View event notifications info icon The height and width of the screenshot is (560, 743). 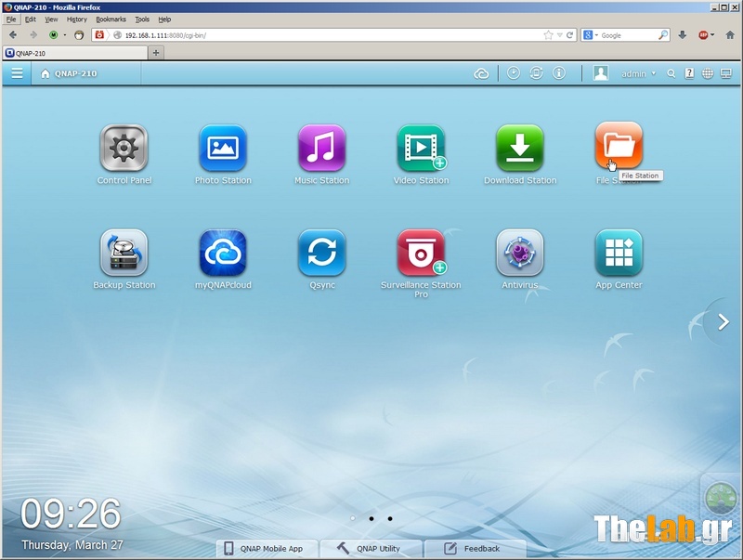(559, 73)
